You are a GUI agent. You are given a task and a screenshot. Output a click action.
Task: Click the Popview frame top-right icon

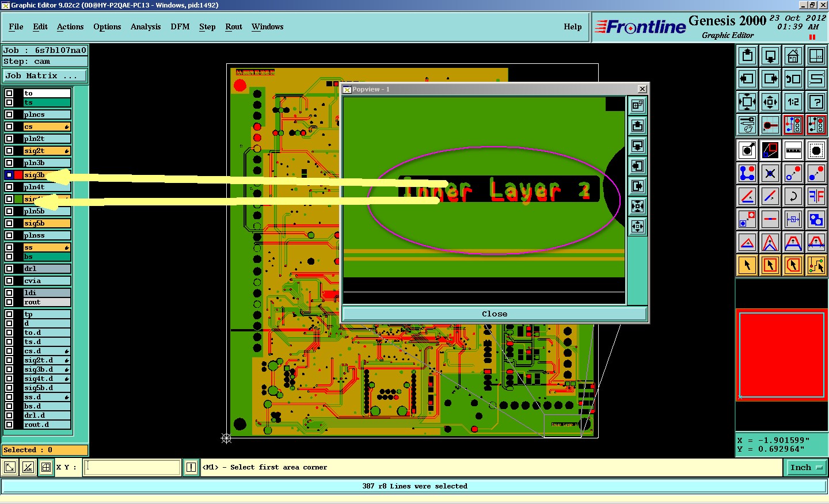(x=637, y=105)
